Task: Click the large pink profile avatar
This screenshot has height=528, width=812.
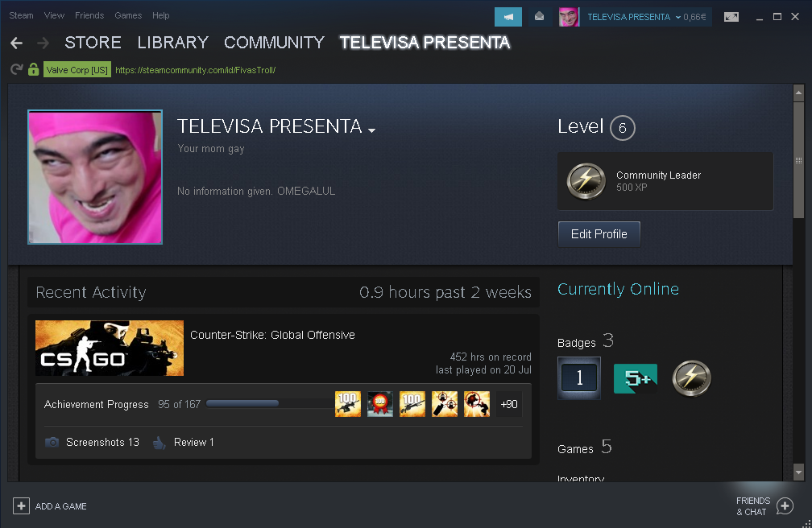Action: click(95, 177)
